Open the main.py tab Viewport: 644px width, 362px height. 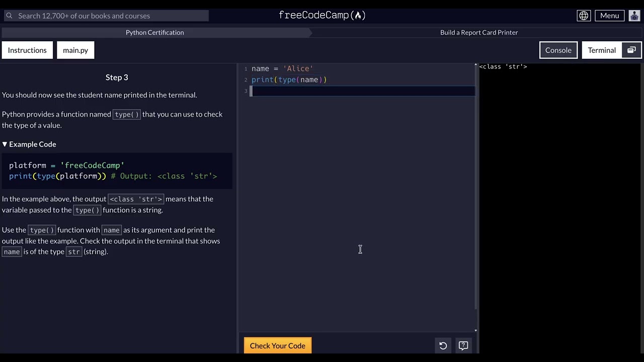(75, 50)
